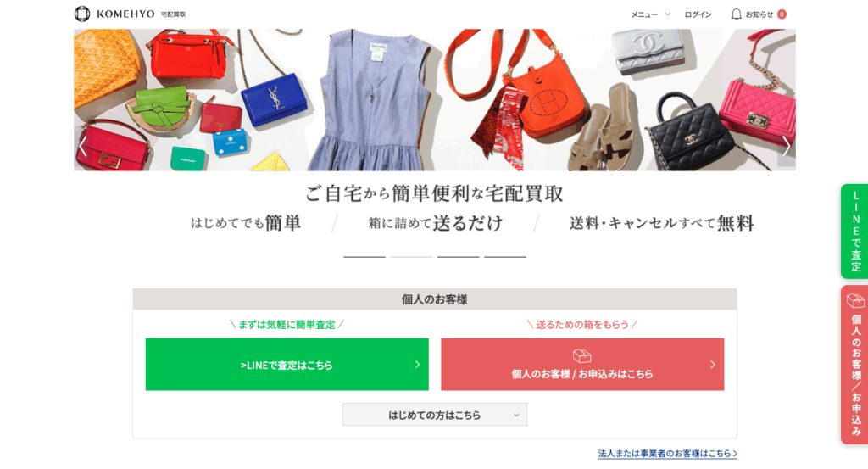Image resolution: width=868 pixels, height=469 pixels.
Task: Advance to next banner slide arrow
Action: pyautogui.click(x=786, y=146)
